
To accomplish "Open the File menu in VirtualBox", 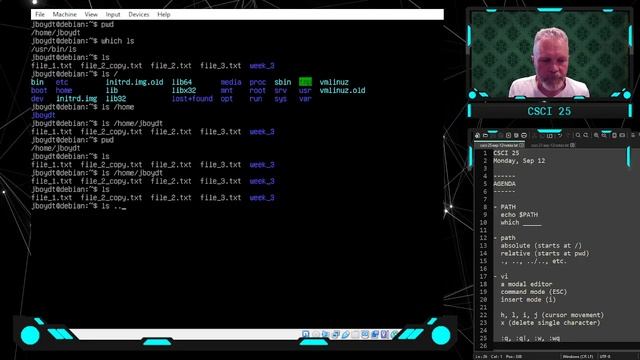I will click(40, 14).
